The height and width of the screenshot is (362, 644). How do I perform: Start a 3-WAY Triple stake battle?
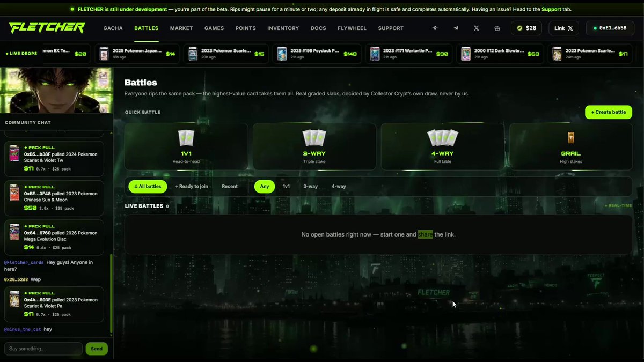pyautogui.click(x=314, y=146)
